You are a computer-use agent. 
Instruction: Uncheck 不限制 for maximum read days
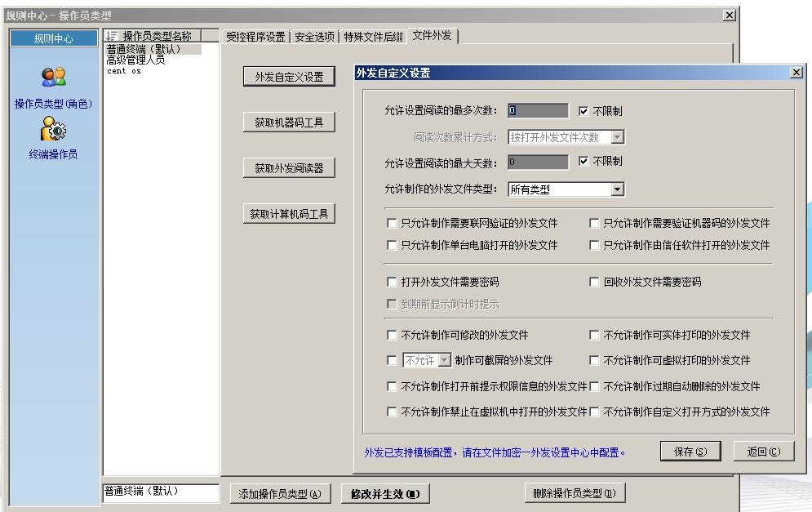(x=583, y=162)
